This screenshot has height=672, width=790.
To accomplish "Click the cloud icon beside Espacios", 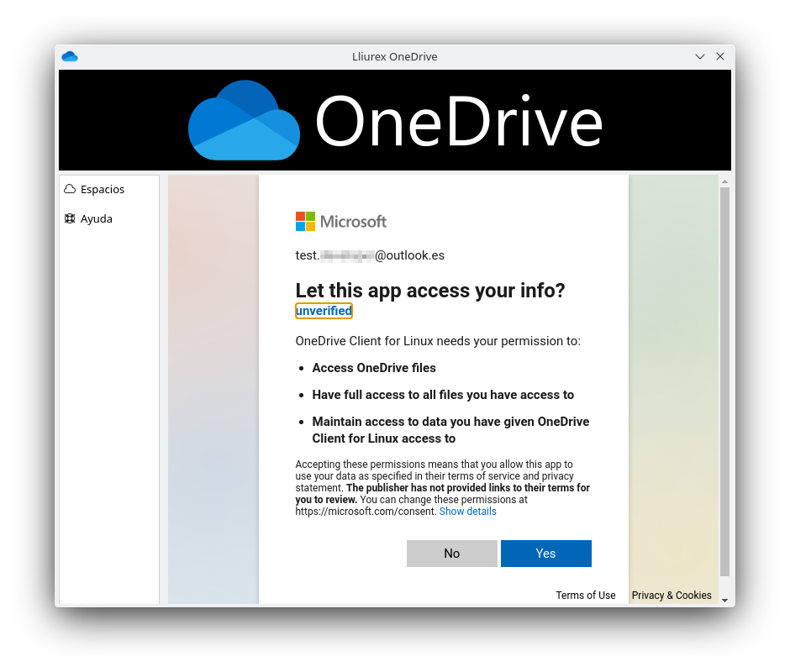I will pos(70,190).
